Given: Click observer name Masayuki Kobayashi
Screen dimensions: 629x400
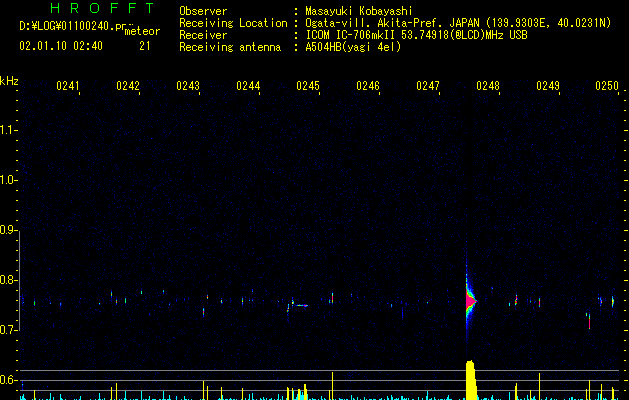Looking at the screenshot, I should click(359, 11).
